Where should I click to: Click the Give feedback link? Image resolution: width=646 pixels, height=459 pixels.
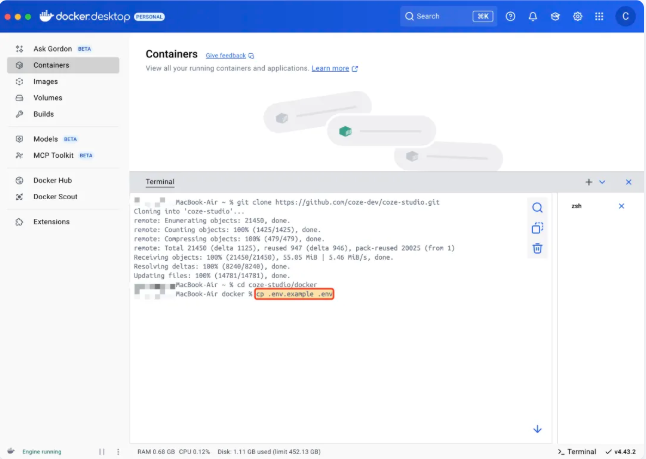pyautogui.click(x=225, y=56)
